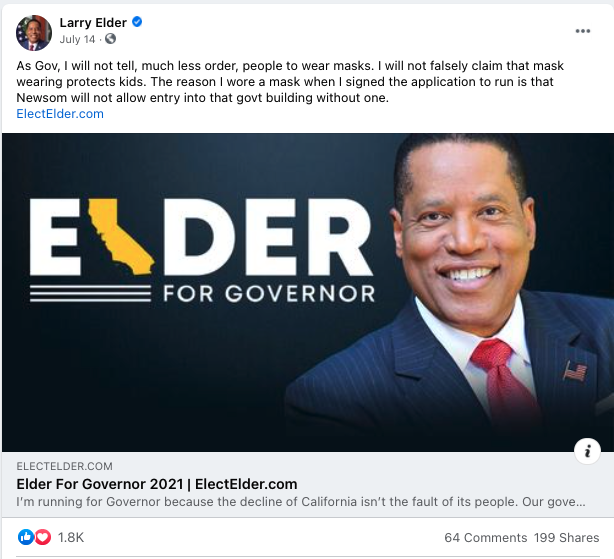614x559 pixels.
Task: Click the blue thumbs-up Like reaction icon
Action: 26,537
